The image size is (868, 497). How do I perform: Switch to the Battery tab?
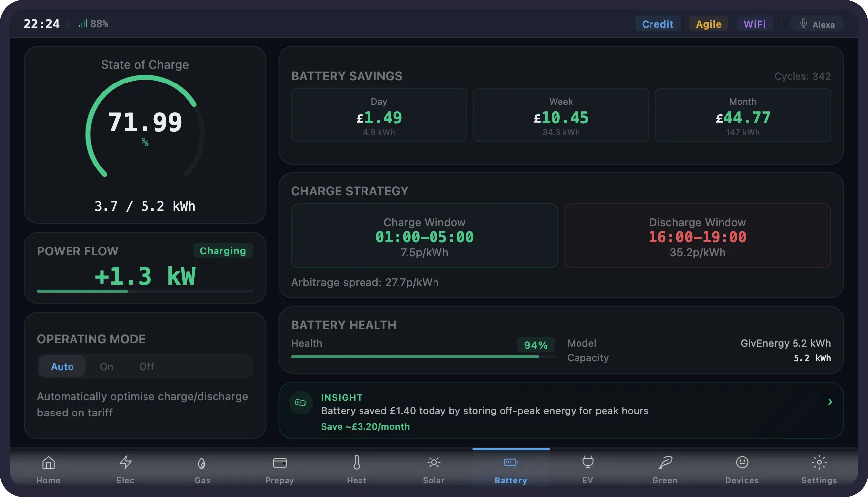[x=510, y=468]
